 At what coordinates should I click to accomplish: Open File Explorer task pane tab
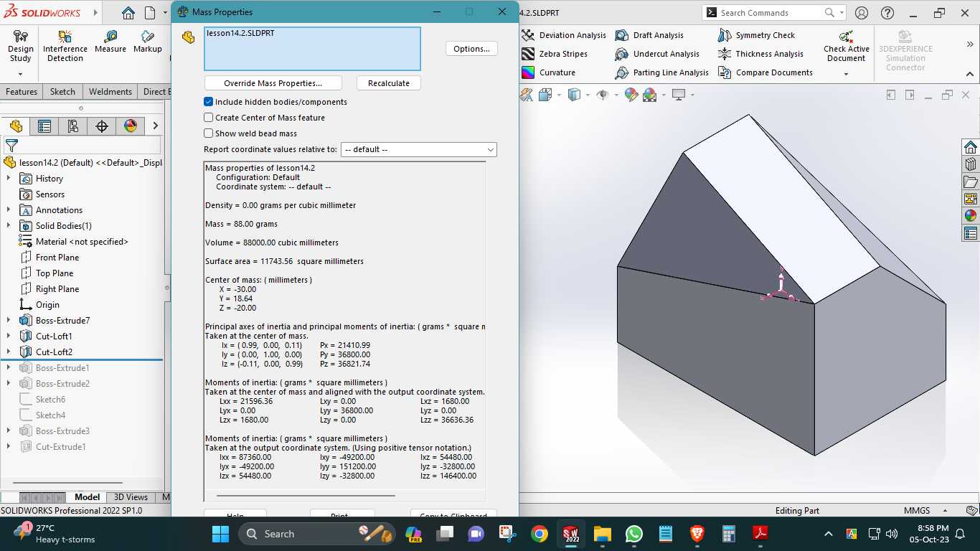coord(971,182)
